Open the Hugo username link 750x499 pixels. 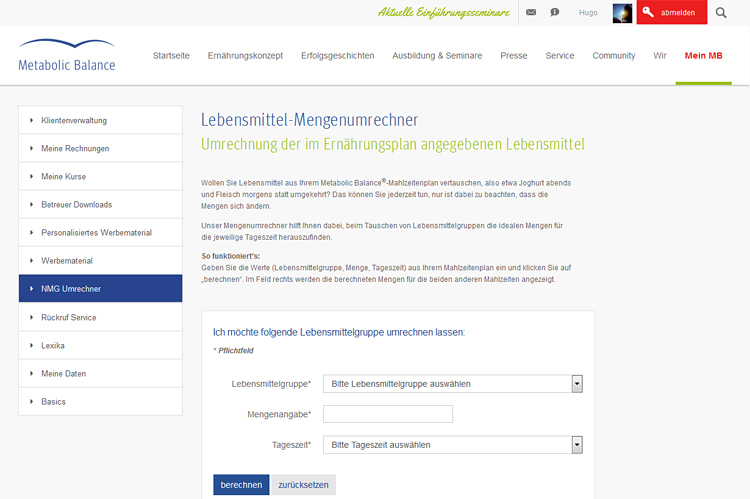pos(588,13)
